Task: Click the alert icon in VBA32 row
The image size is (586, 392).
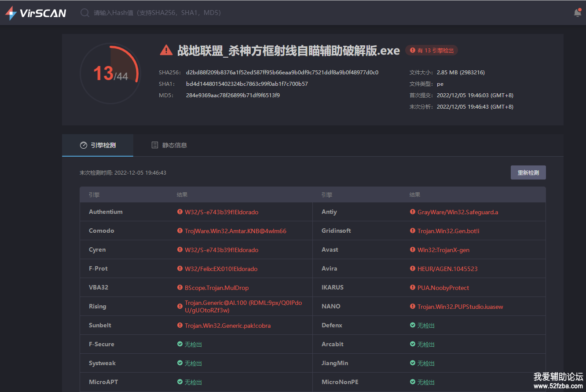Action: (x=180, y=287)
